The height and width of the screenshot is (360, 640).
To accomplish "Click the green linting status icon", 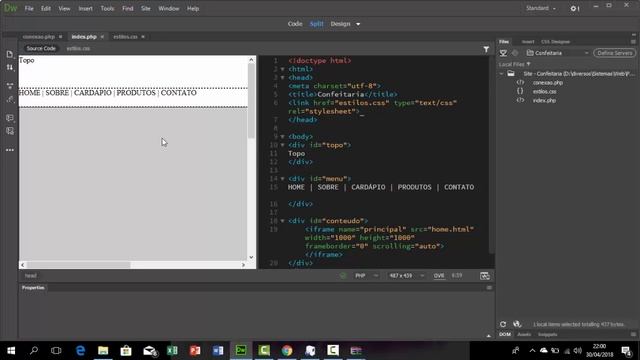I will [343, 276].
